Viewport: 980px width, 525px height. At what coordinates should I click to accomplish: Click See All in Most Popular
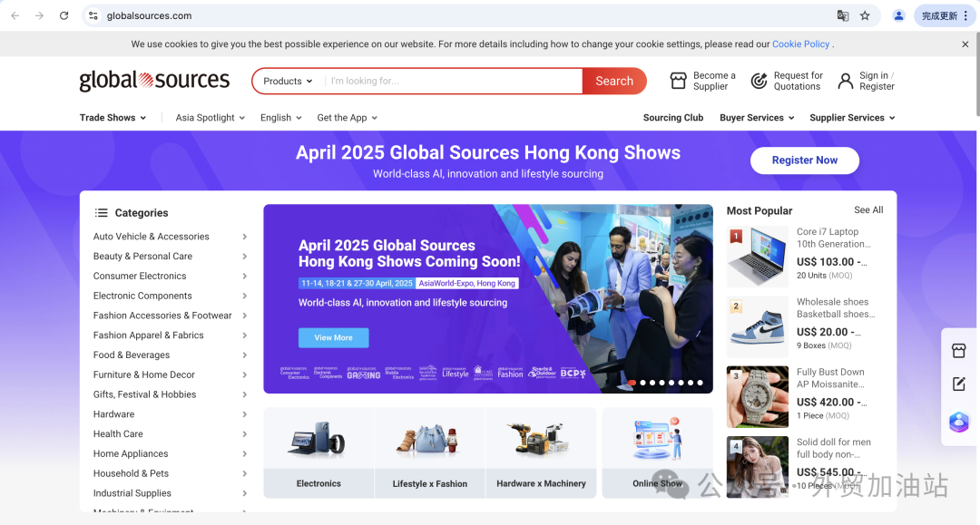pos(868,209)
